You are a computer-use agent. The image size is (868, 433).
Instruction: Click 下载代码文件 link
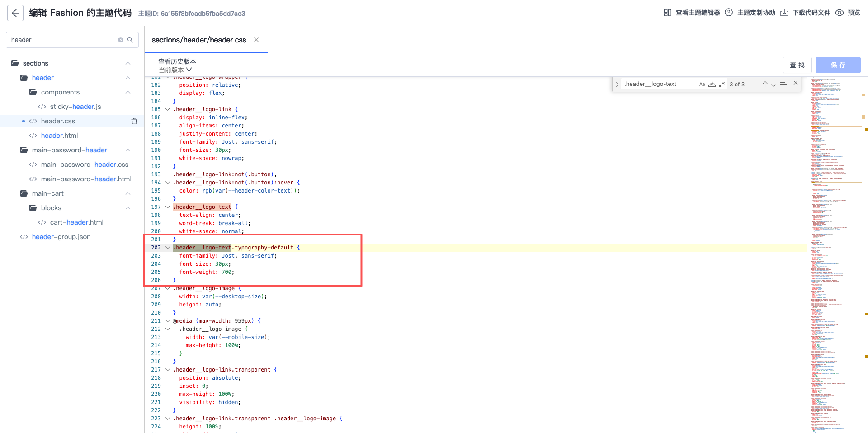(811, 13)
